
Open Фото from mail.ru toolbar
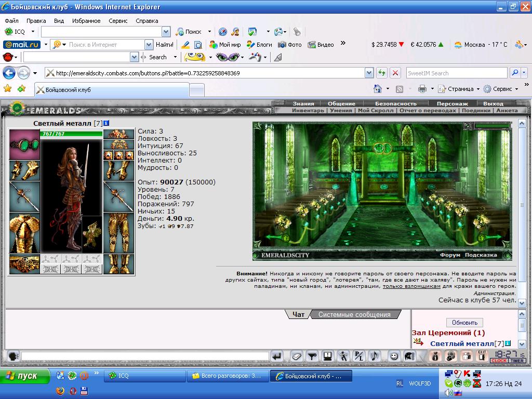(290, 45)
